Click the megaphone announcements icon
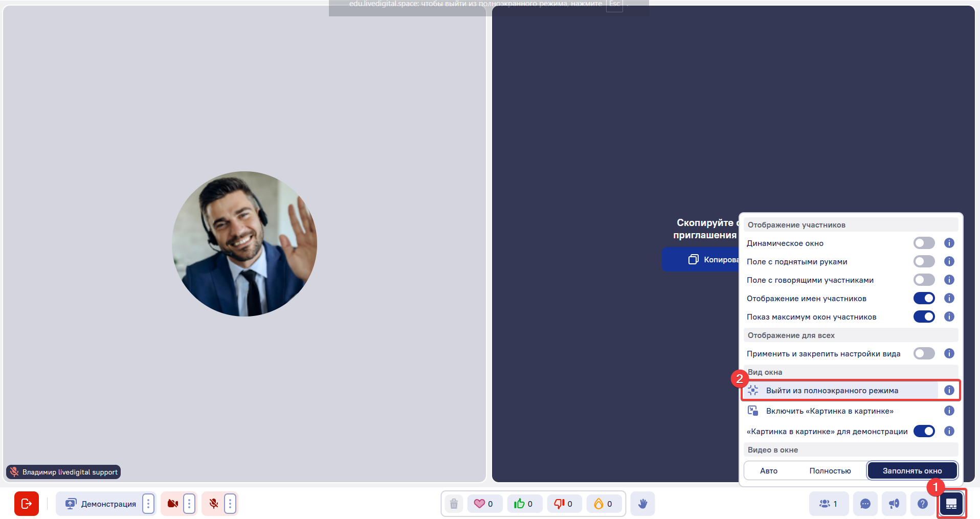 [894, 504]
